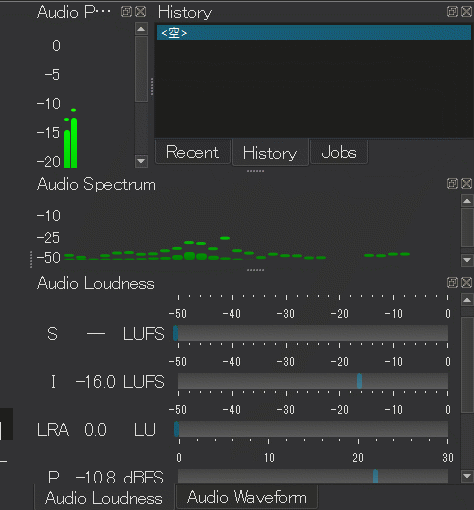
Task: Select the <空> history entry
Action: click(x=314, y=33)
